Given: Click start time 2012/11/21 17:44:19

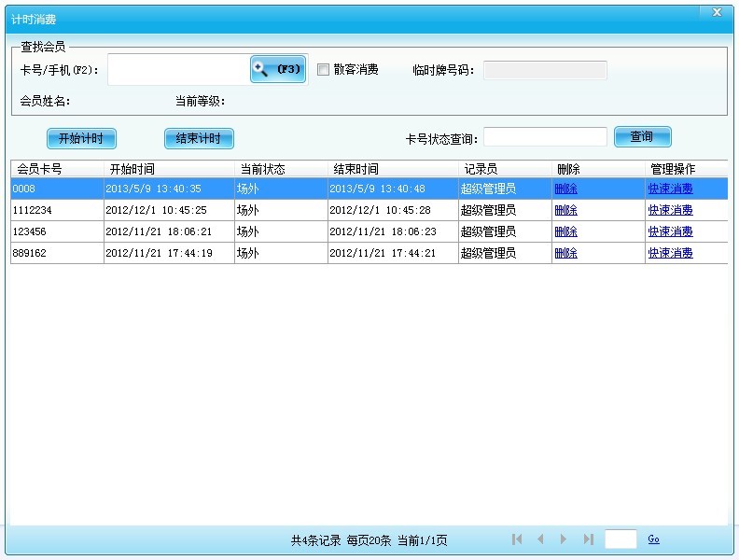Looking at the screenshot, I should [x=159, y=253].
